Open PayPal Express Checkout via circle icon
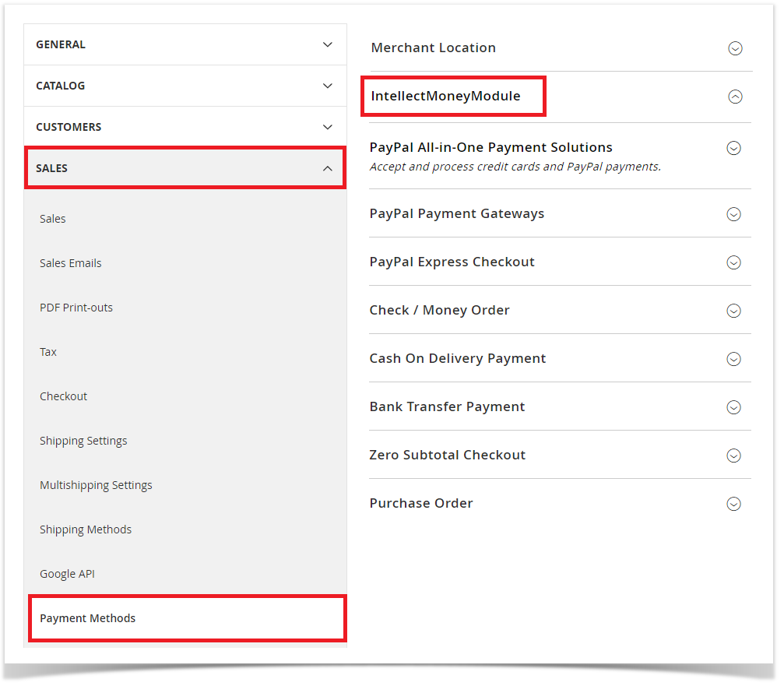 tap(733, 262)
